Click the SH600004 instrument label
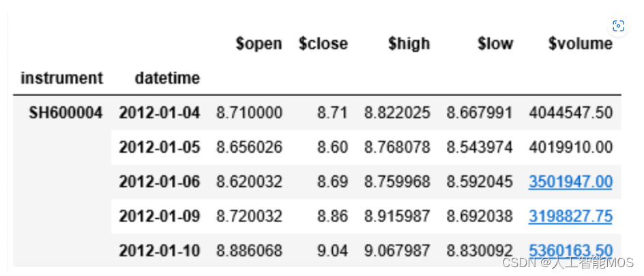The height and width of the screenshot is (276, 644). click(65, 112)
